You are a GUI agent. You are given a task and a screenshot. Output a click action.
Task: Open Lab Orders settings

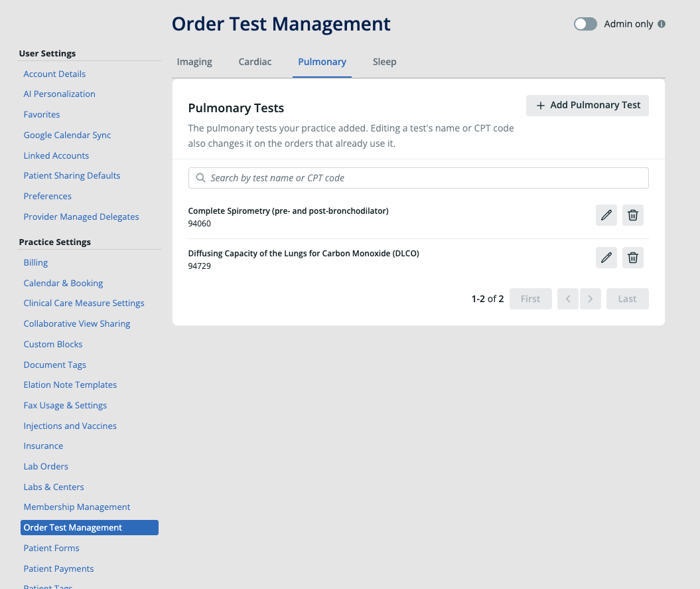(x=46, y=467)
